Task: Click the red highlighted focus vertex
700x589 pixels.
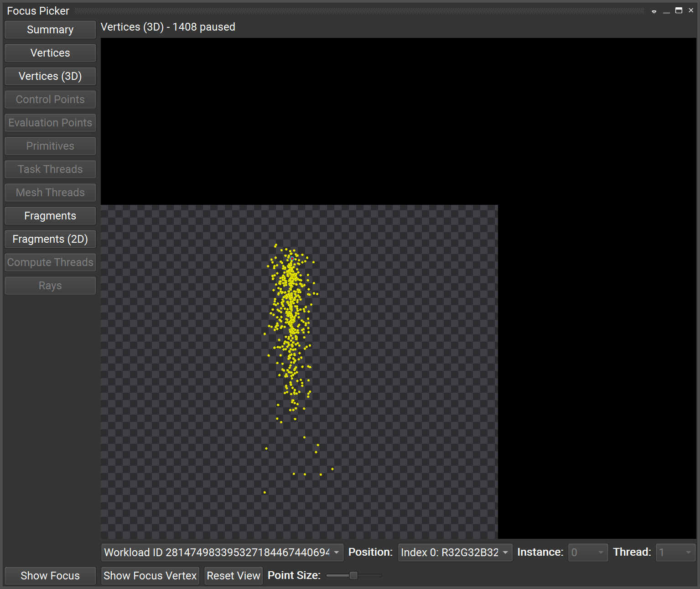Action: coord(292,258)
